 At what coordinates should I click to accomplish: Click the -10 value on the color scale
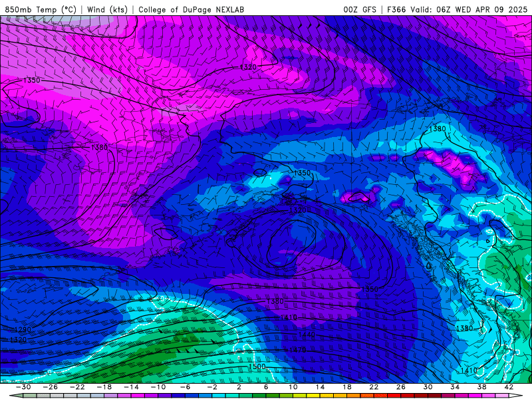158,387
